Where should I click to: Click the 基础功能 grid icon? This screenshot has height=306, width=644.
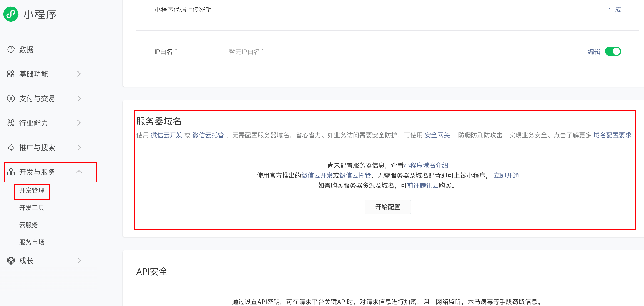point(11,74)
